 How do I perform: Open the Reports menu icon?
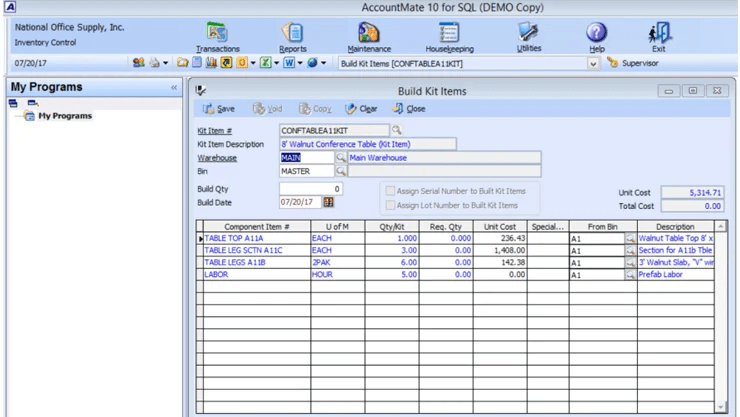coord(293,32)
